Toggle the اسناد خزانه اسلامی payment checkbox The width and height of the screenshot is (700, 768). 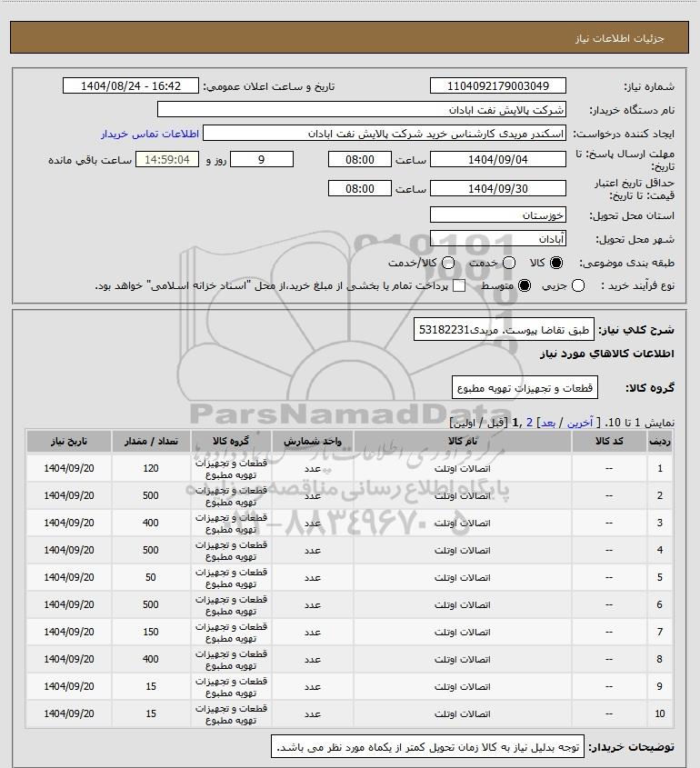click(459, 285)
